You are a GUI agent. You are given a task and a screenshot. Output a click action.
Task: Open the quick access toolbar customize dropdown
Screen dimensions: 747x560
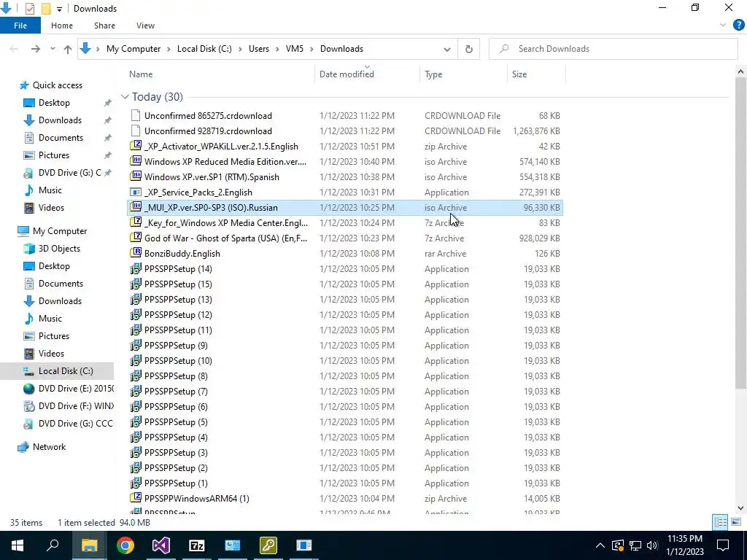(x=59, y=9)
